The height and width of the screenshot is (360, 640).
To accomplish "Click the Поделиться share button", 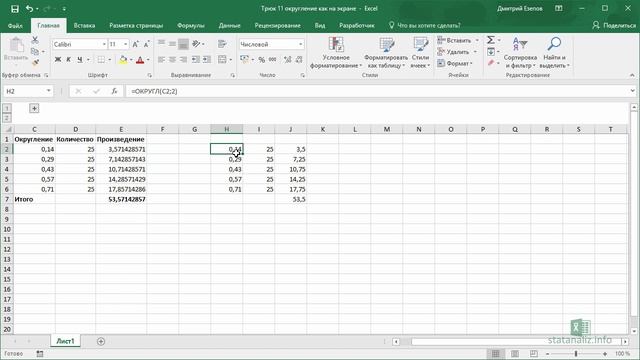I will point(614,25).
